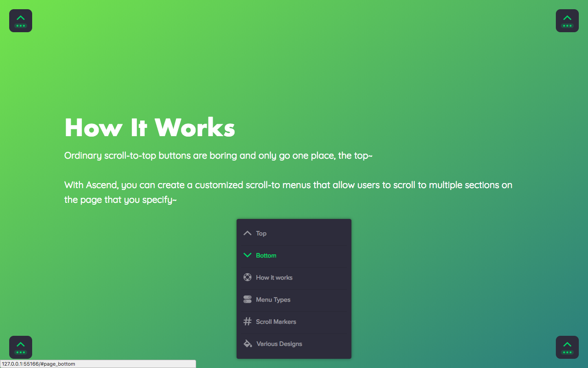Select the Bottom menu item

point(294,255)
